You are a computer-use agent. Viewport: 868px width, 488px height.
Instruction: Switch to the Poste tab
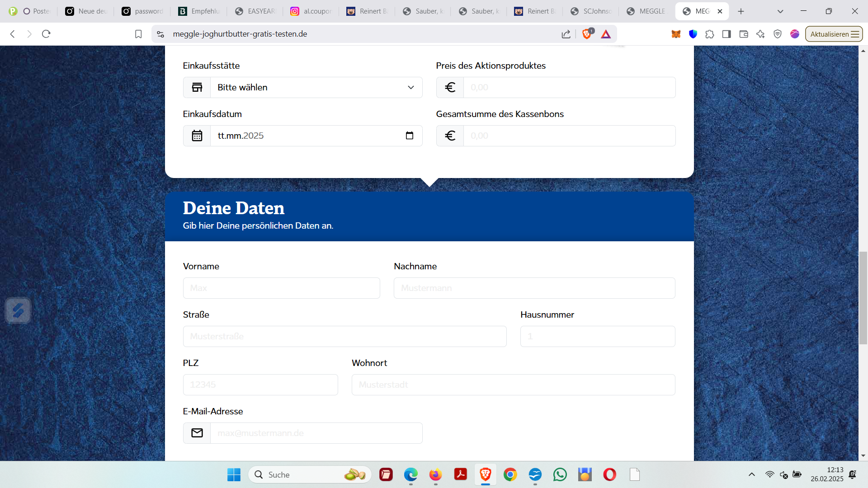coord(30,11)
